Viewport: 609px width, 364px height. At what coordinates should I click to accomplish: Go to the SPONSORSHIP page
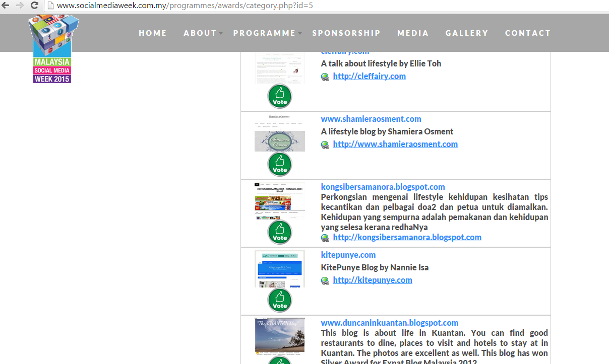pos(346,33)
